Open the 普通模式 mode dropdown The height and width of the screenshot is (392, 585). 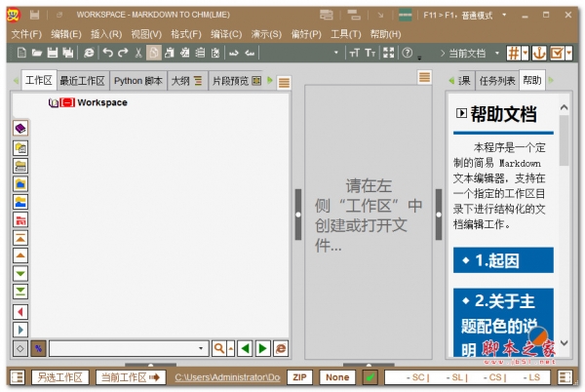pyautogui.click(x=478, y=16)
